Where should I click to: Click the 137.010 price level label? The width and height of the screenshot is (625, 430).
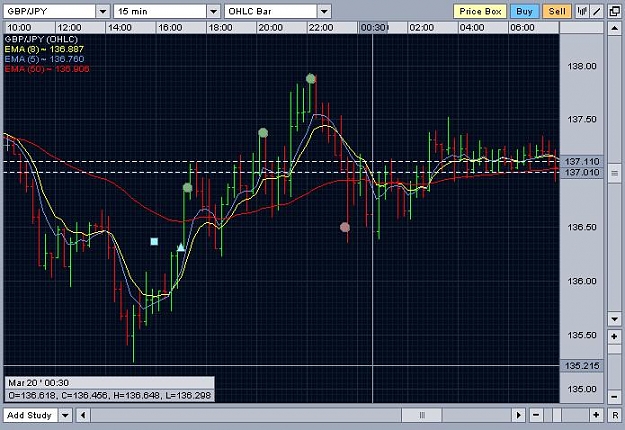tap(582, 172)
